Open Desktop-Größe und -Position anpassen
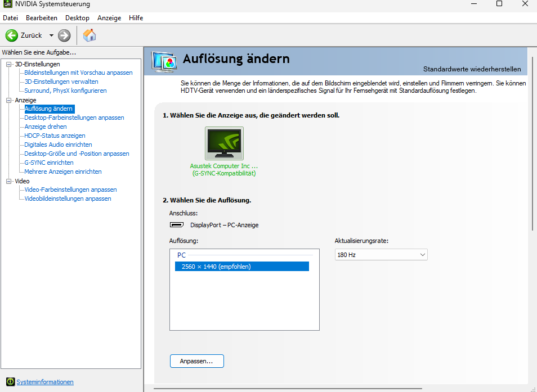 point(77,153)
